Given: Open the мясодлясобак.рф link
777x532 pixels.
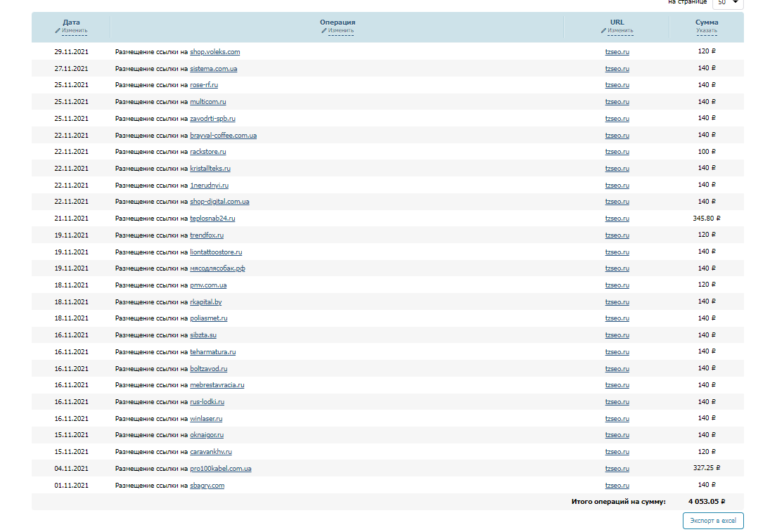Looking at the screenshot, I should pos(217,268).
